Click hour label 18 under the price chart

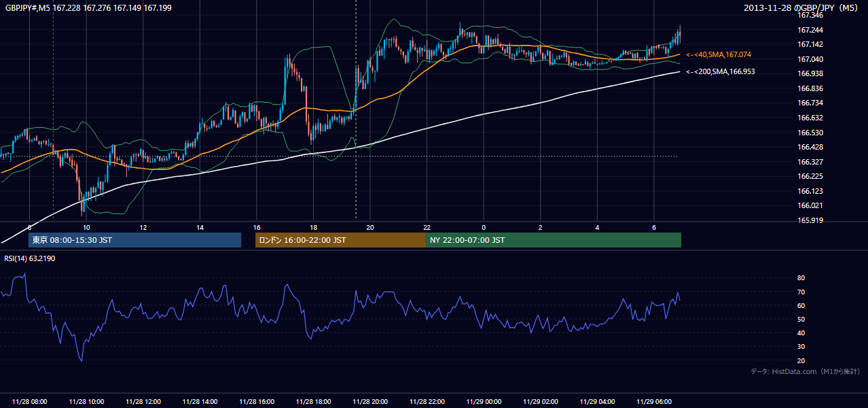(313, 227)
